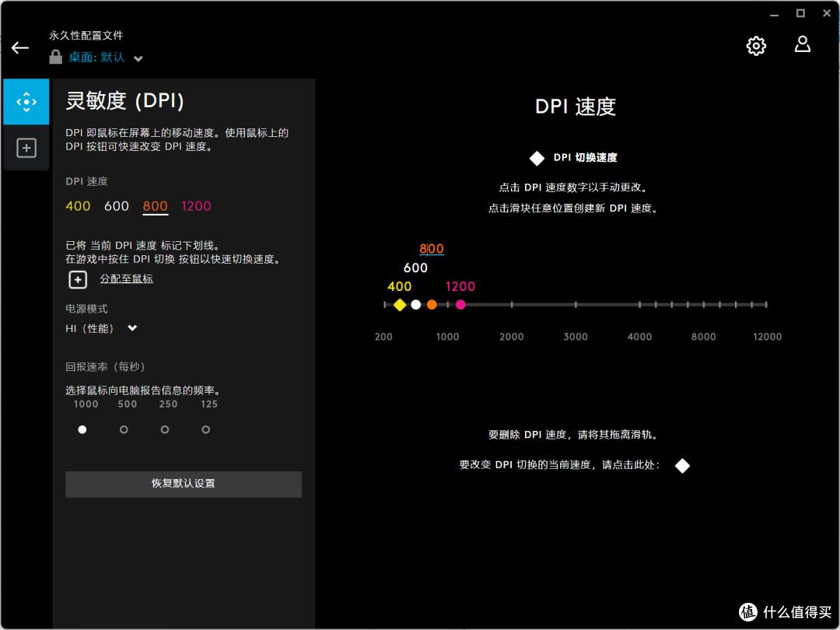Screen dimensions: 840x630
Task: Click the lock icon beside 桌面: 默认
Action: [55, 57]
